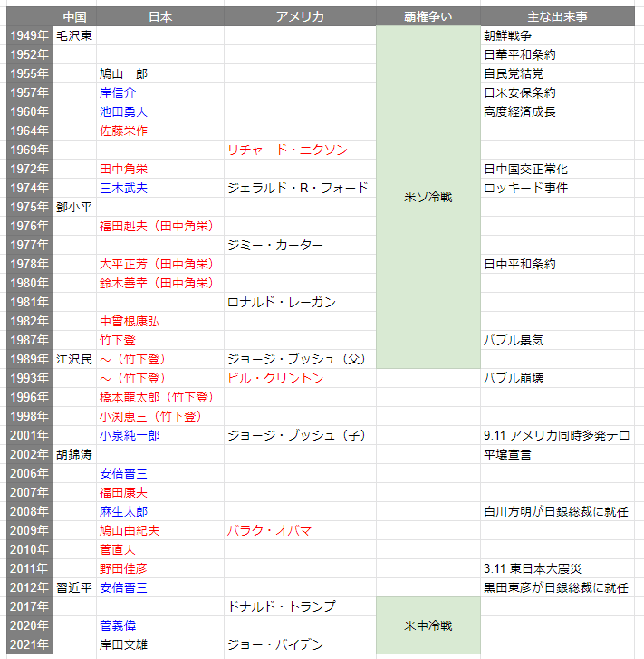The height and width of the screenshot is (659, 644).
Task: Click the 2021年 row label
Action: (x=30, y=644)
